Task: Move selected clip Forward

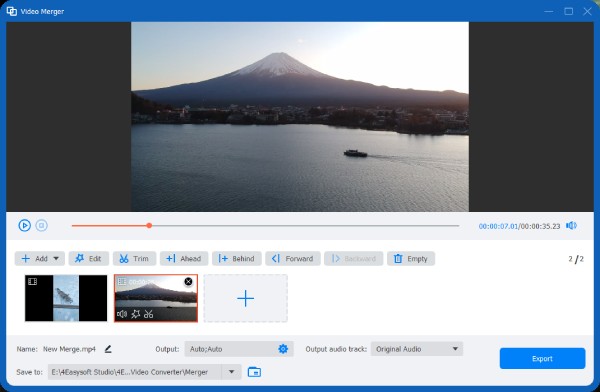Action: coord(293,258)
